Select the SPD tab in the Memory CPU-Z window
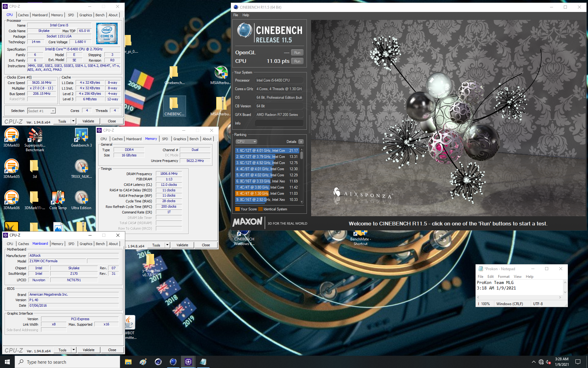The width and height of the screenshot is (588, 368). [165, 139]
